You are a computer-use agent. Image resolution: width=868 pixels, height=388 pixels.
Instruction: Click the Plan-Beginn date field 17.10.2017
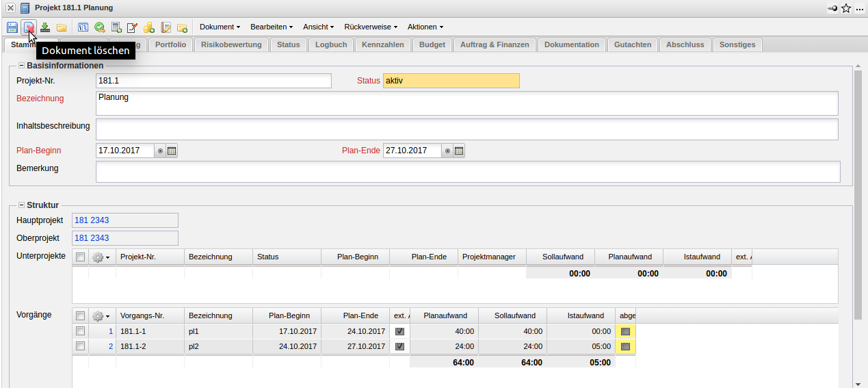point(125,151)
